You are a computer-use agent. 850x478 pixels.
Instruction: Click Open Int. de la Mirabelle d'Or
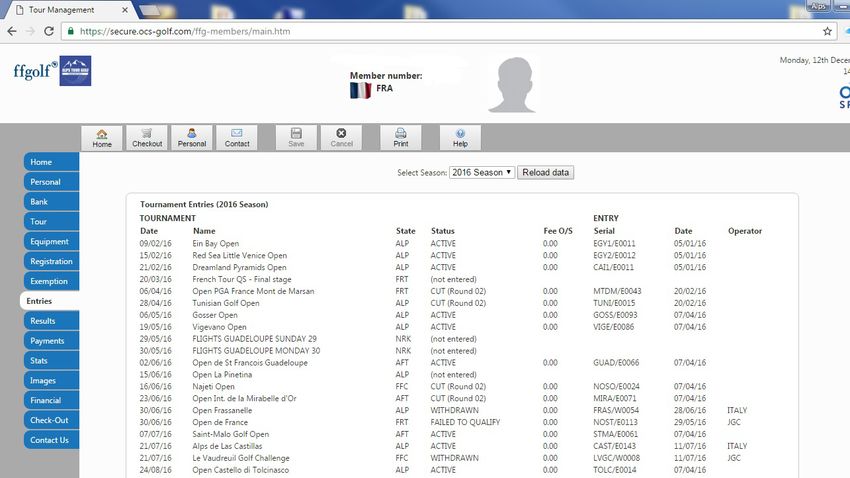click(x=244, y=398)
